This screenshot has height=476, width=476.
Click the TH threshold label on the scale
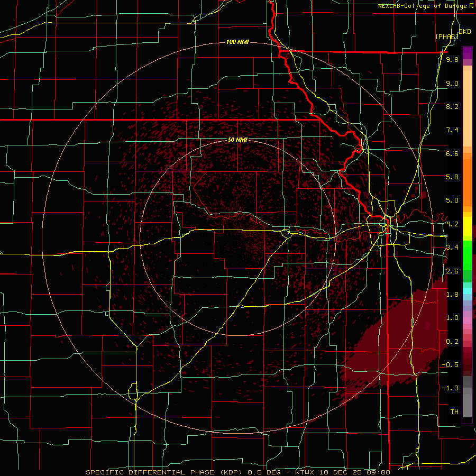point(454,411)
